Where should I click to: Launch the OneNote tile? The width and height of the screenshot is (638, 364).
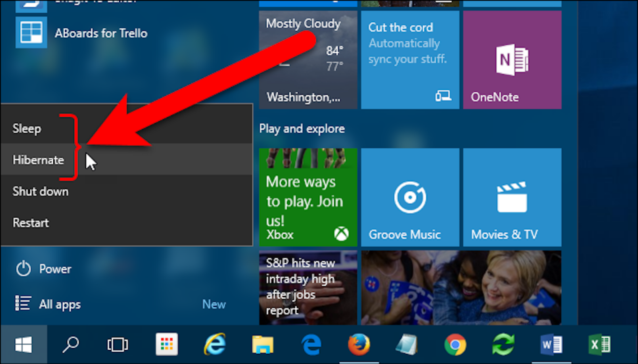[512, 60]
